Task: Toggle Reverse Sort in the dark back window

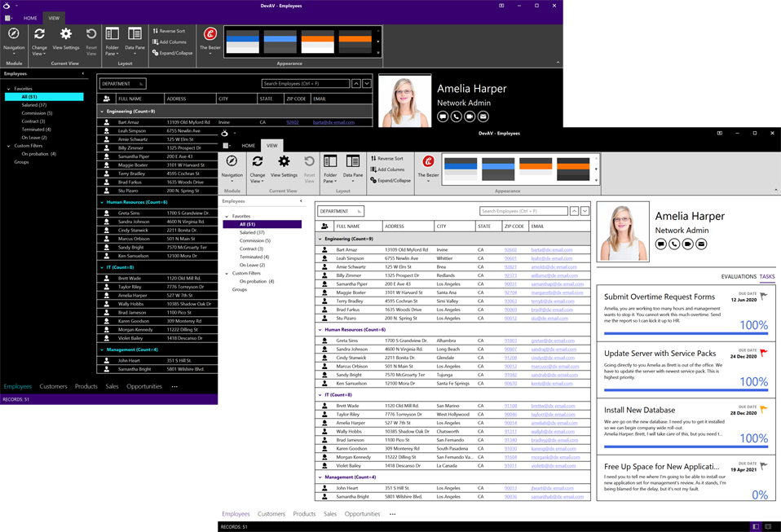Action: tap(169, 31)
